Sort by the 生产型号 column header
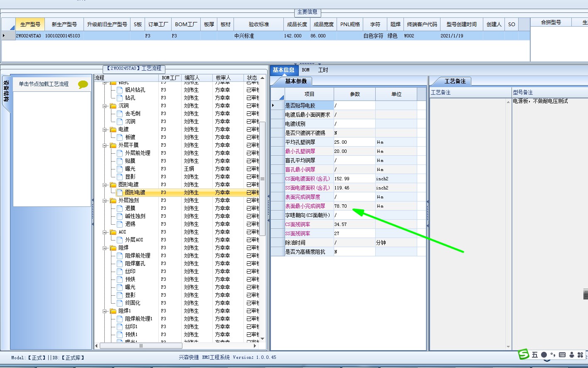 click(30, 25)
